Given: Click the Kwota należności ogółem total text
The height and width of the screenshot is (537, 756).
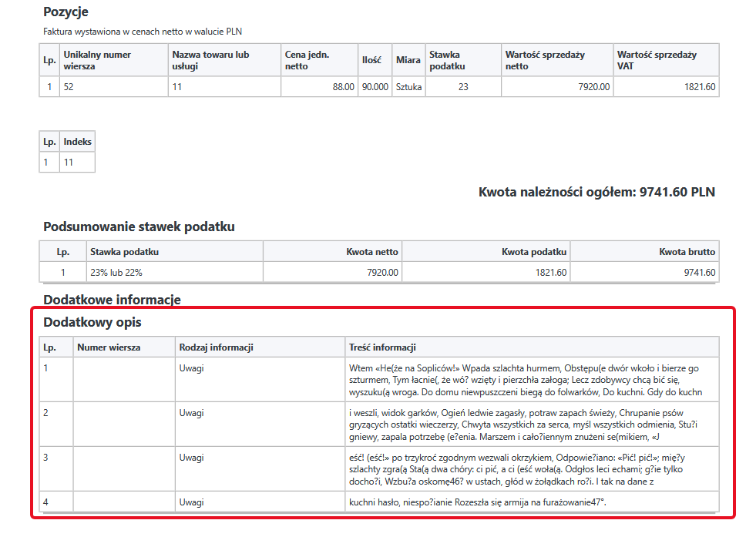Looking at the screenshot, I should pyautogui.click(x=596, y=192).
